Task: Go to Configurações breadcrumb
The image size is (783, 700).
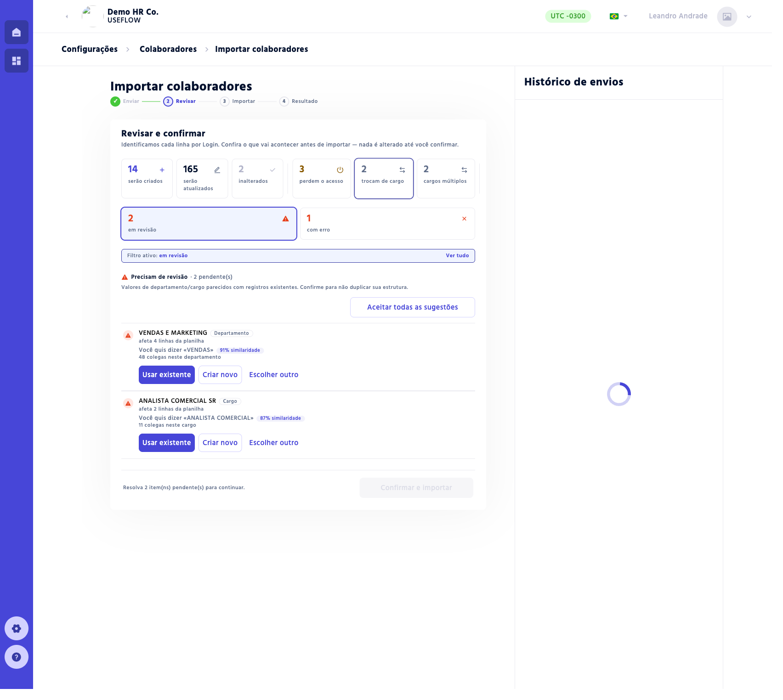Action: [x=90, y=49]
